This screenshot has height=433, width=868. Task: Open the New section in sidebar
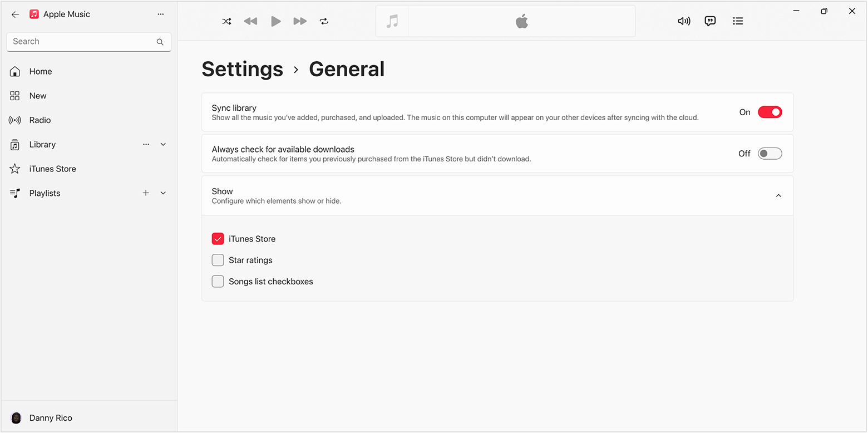click(89, 96)
